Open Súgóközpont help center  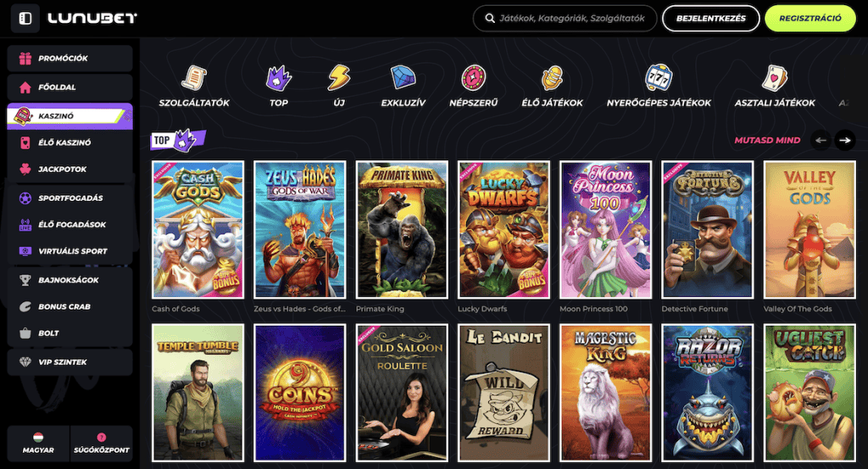coord(101,443)
